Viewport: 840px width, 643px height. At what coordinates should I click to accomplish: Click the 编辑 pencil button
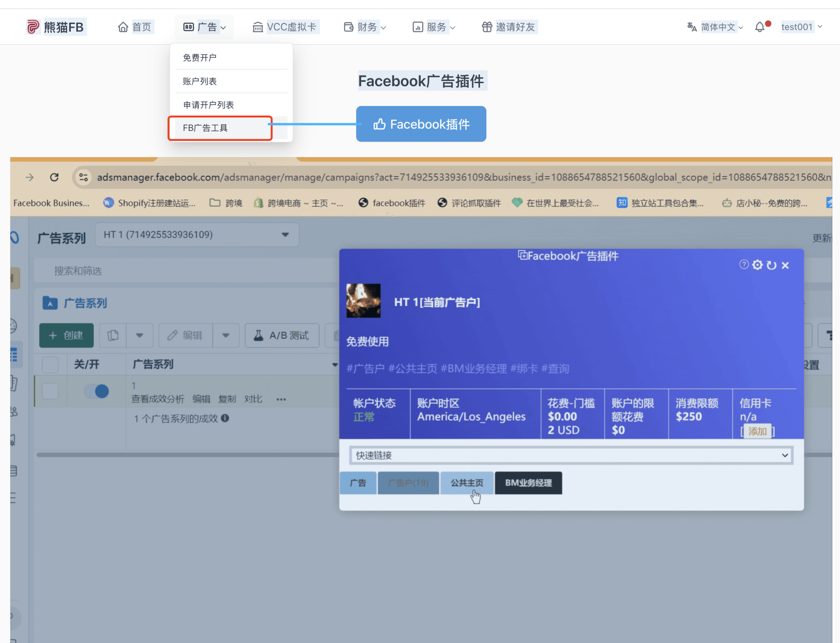tap(185, 335)
